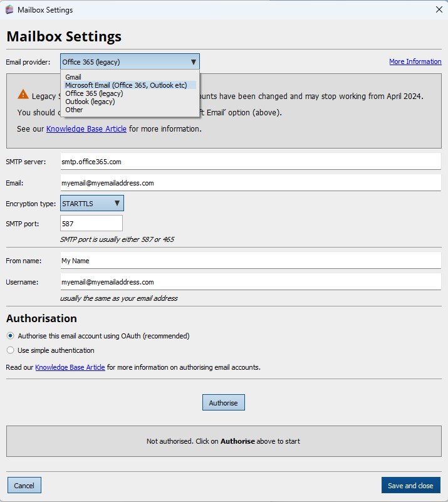The image size is (448, 502).
Task: Expand the Encryption type STARTTLS dropdown
Action: pos(92,203)
